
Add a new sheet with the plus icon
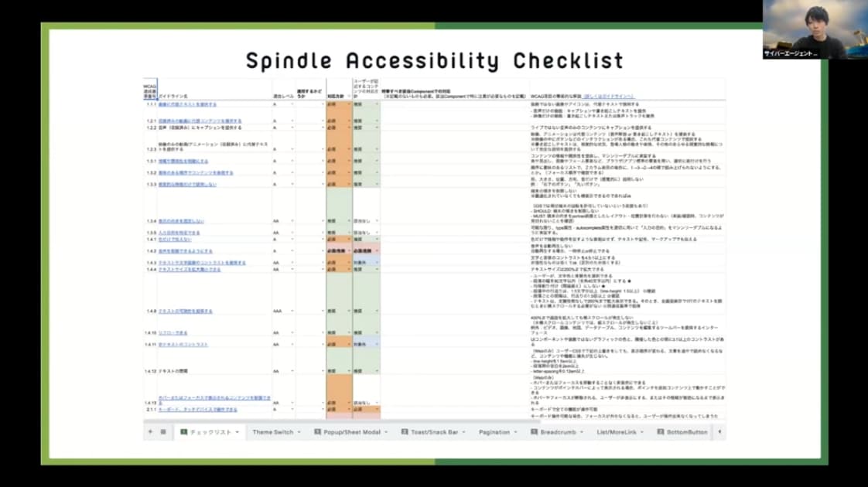point(150,431)
